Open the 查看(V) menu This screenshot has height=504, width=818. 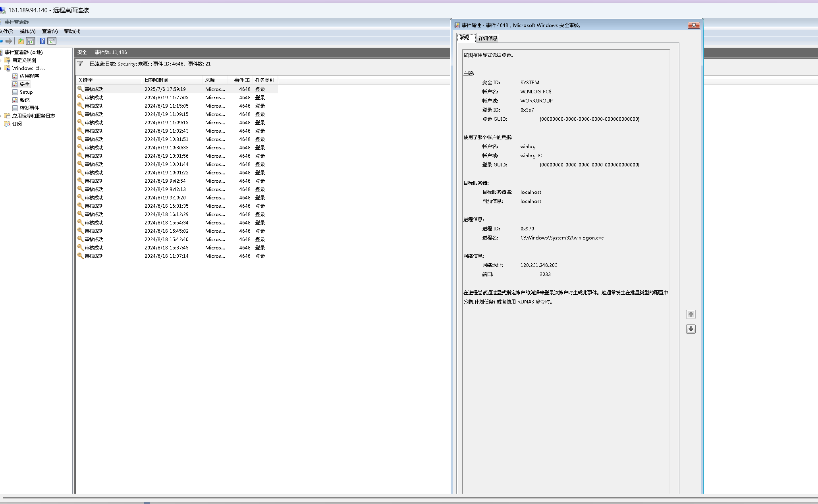point(50,31)
